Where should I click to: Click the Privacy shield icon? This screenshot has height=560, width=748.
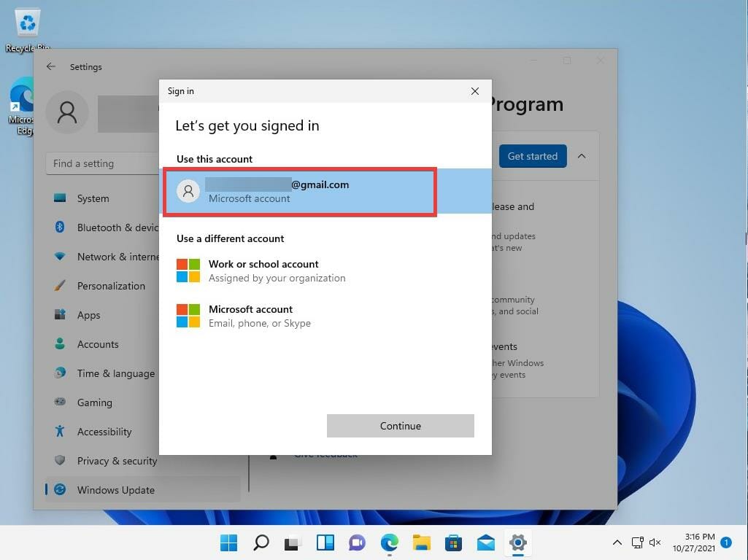[x=60, y=460]
